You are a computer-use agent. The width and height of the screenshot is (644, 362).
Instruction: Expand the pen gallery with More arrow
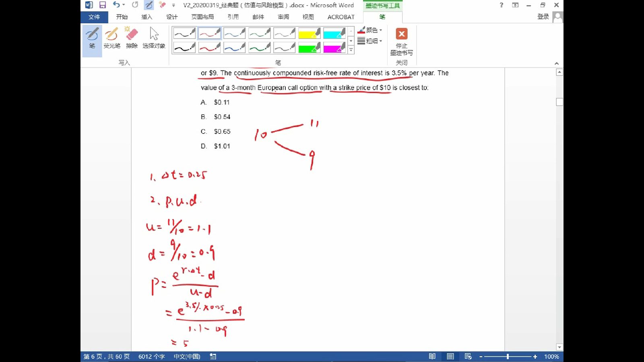[351, 50]
